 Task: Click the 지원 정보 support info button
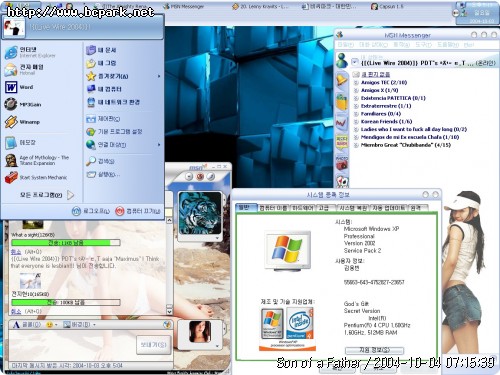(374, 350)
